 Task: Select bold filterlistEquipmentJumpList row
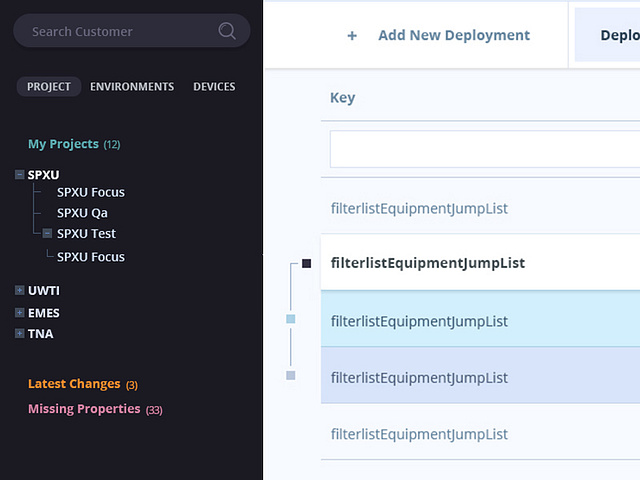[480, 262]
